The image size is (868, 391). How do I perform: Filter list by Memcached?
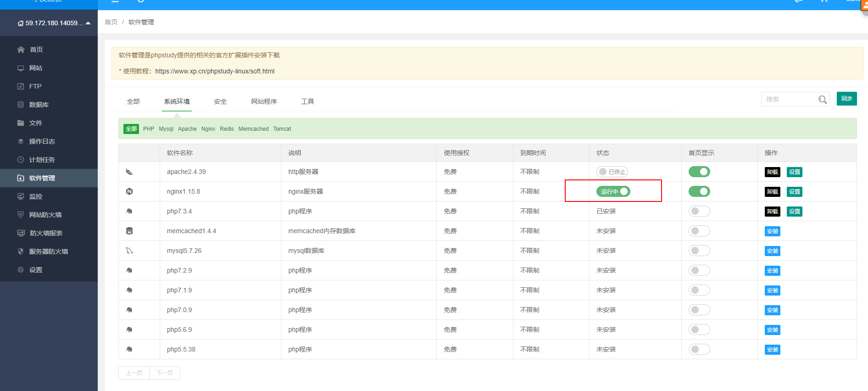click(x=253, y=129)
